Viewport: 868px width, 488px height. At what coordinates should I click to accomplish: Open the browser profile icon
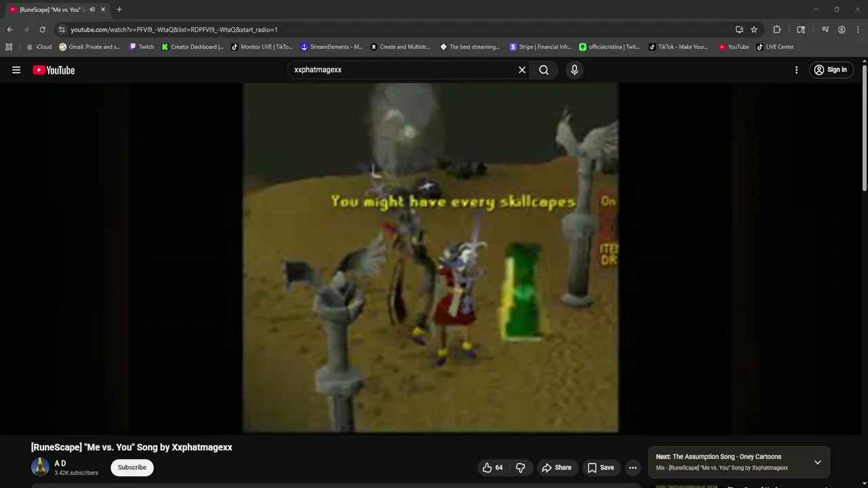click(842, 30)
